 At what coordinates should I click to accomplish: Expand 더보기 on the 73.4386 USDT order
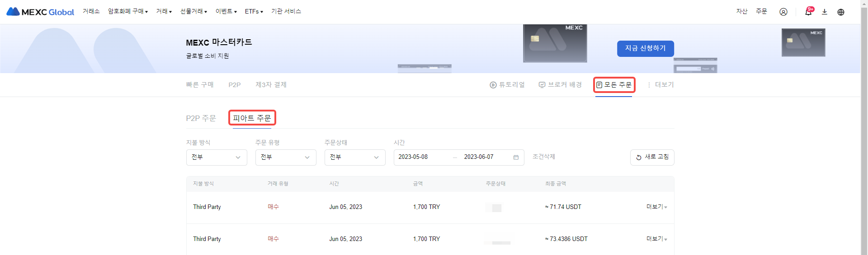click(656, 239)
